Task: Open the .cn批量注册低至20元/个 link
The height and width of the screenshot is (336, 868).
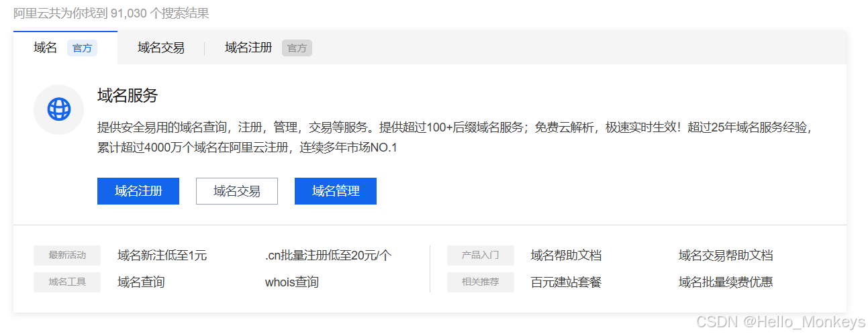Action: pos(328,256)
